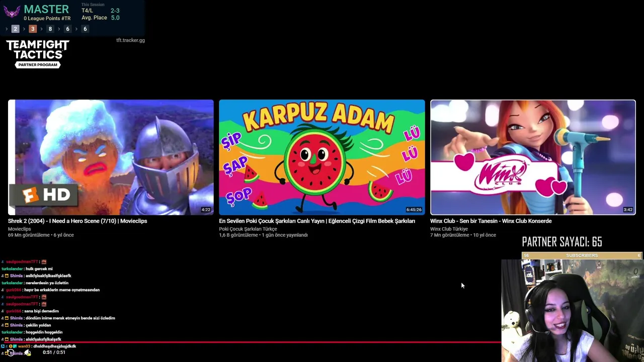
Task: Click chat message 'döndüm inime merak etmeyin'
Action: point(70,318)
